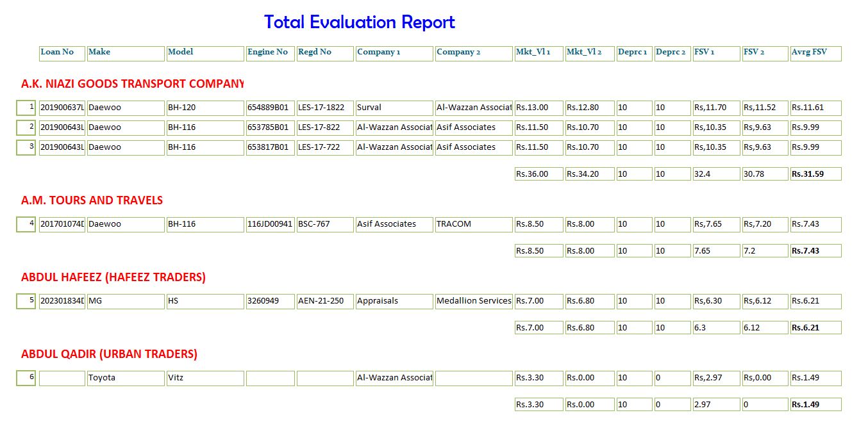Select the MG make field
Image resolution: width=868 pixels, height=422 pixels.
pos(126,301)
